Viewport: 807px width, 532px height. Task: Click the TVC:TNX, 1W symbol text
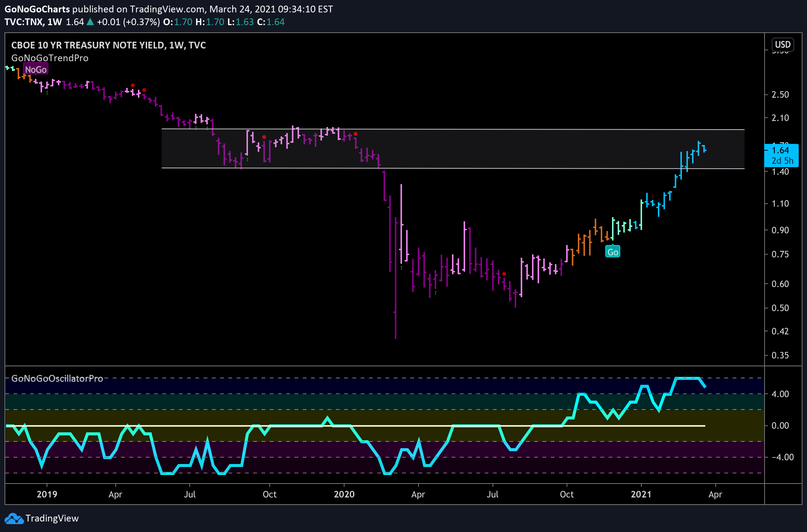[x=33, y=22]
